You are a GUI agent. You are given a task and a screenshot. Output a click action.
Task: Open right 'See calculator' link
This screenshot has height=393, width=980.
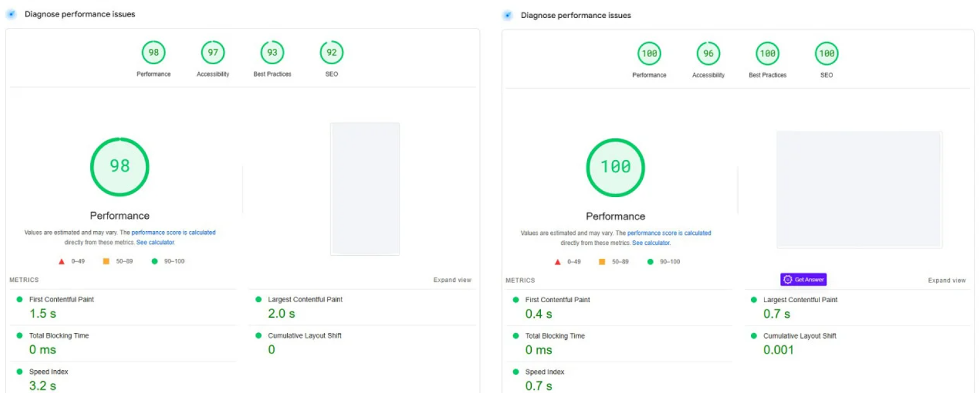pos(651,243)
